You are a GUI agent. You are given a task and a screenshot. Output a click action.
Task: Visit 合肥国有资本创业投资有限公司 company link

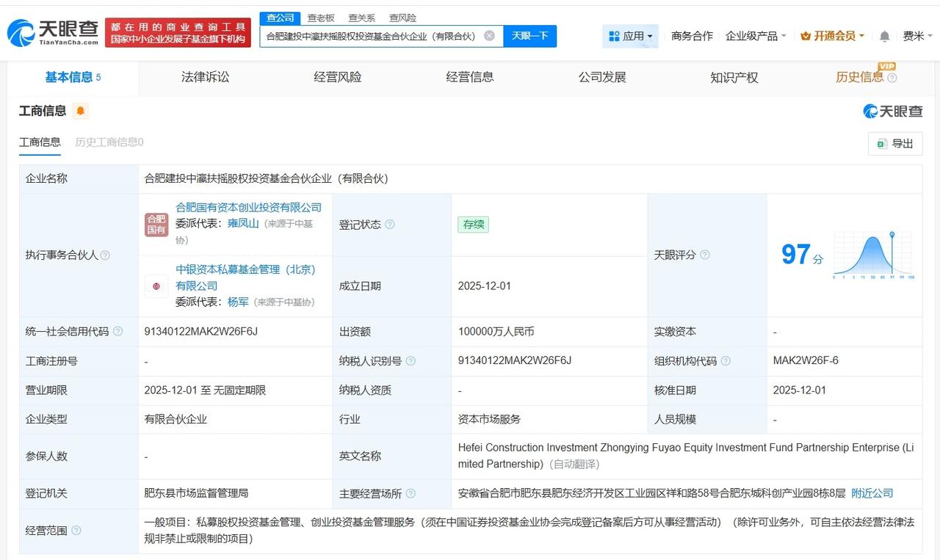click(247, 207)
